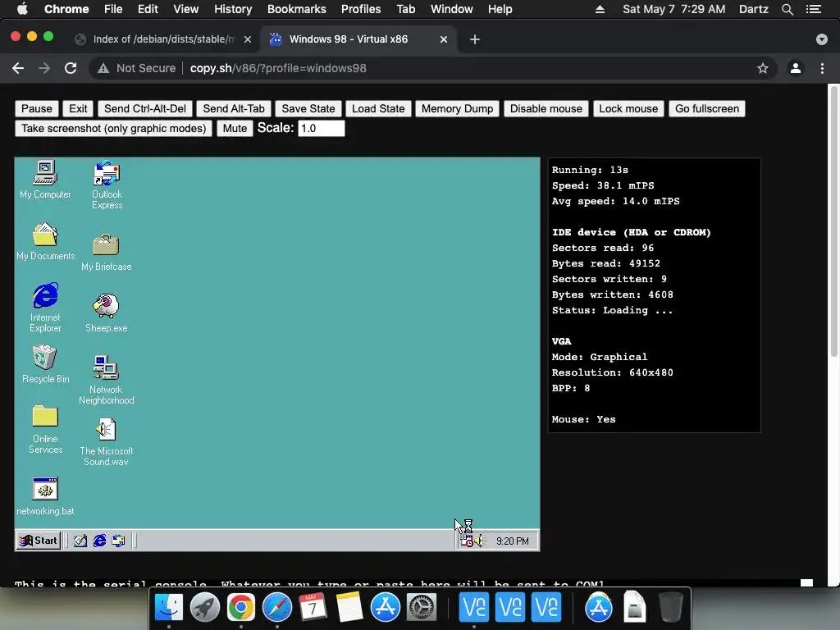This screenshot has height=630, width=840.
Task: Close the Index of /debian tab
Action: pyautogui.click(x=248, y=39)
